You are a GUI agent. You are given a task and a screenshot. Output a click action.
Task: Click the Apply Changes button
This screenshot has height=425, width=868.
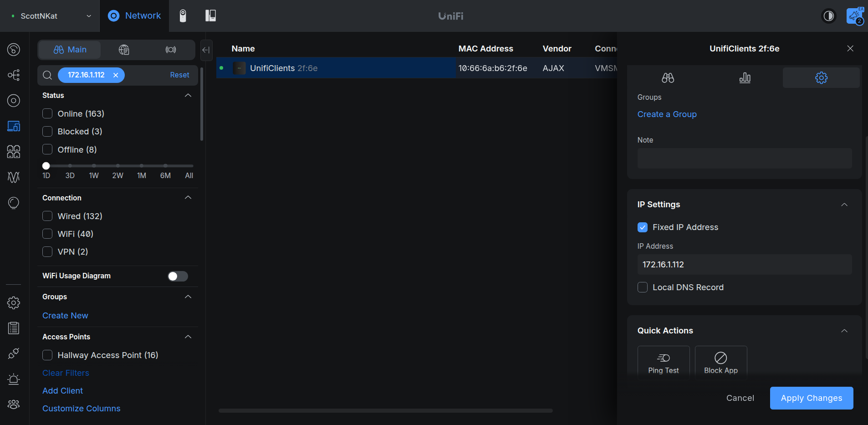pyautogui.click(x=811, y=398)
